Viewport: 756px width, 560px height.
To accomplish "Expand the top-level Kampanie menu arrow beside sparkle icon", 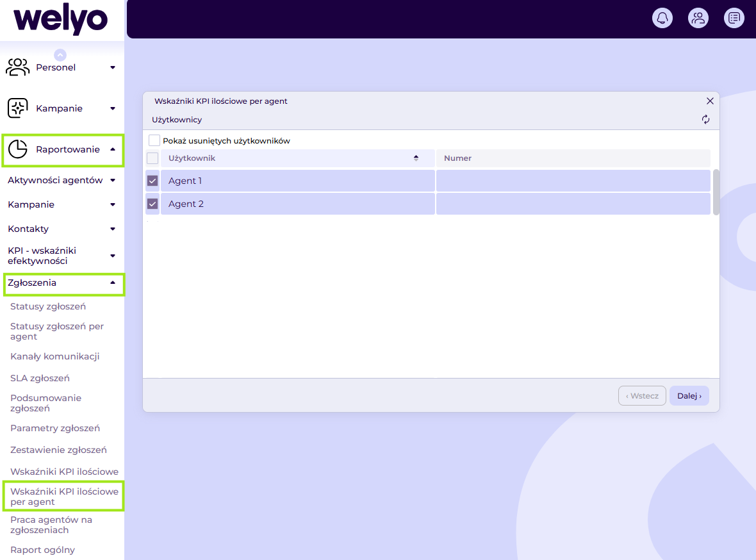I will 112,108.
